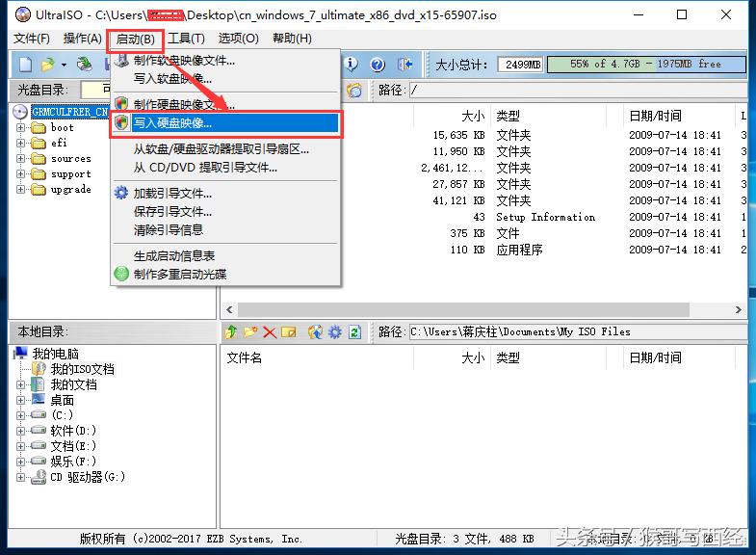Screen dimensions: 756x555
Task: Expand the efi folder tree node
Action: 20,144
